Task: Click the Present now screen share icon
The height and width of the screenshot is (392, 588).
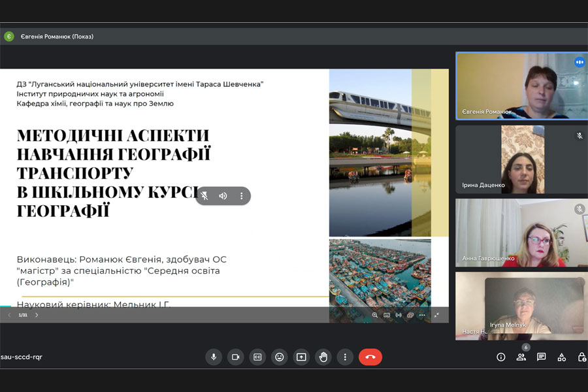Action: tap(301, 357)
